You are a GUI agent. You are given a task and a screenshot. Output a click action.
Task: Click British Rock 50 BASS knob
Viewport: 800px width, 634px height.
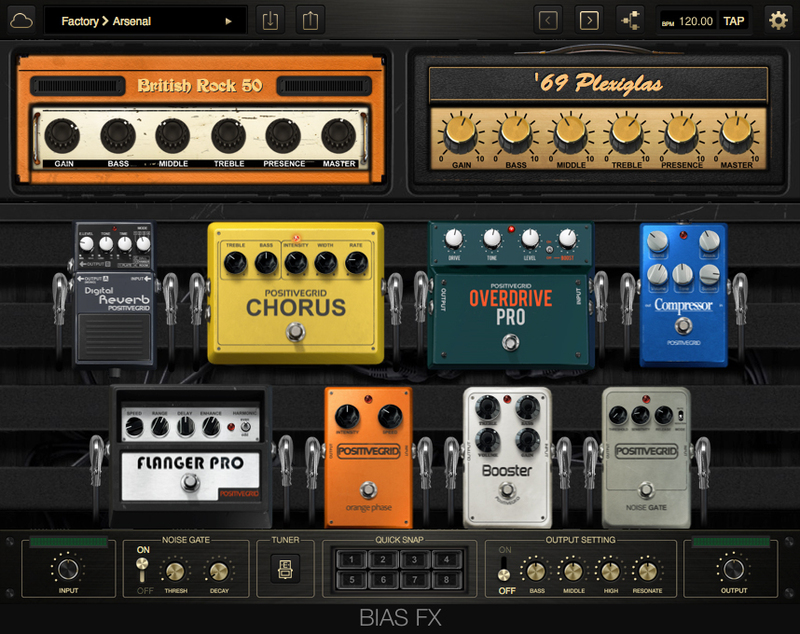118,136
